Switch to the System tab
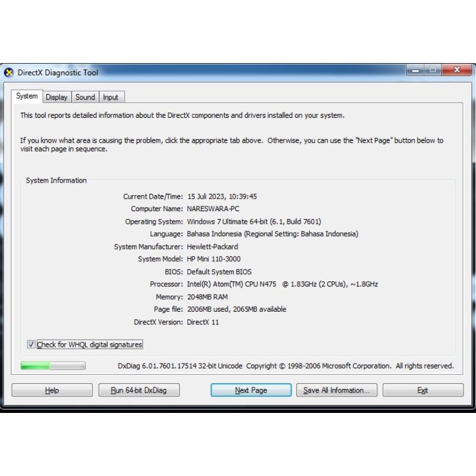This screenshot has width=476, height=476. (x=27, y=96)
